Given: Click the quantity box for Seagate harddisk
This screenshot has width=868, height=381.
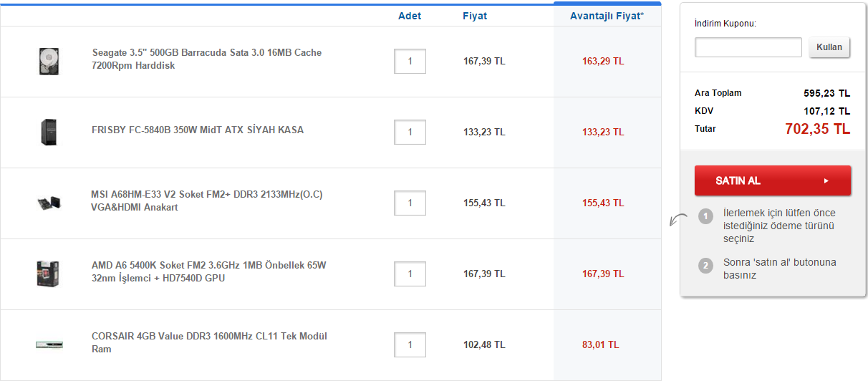Looking at the screenshot, I should coord(410,62).
